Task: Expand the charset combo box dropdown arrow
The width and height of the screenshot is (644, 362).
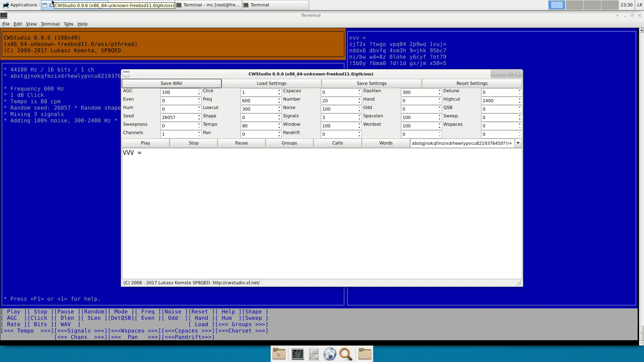Action: [x=518, y=143]
